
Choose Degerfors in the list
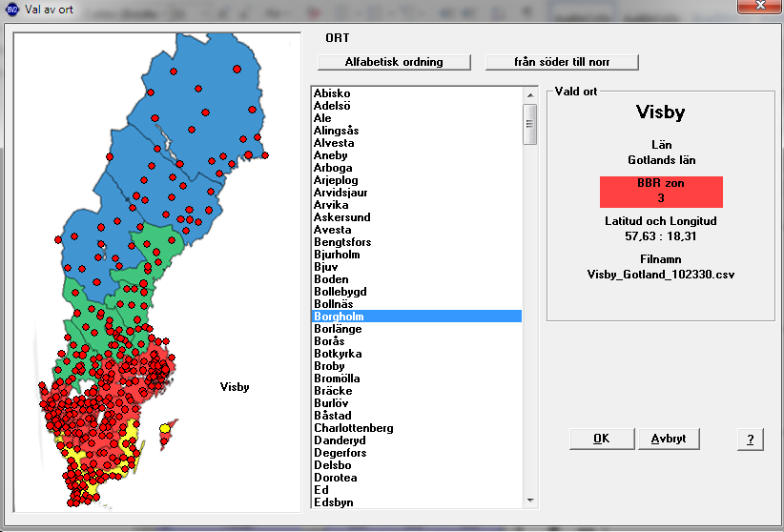[x=417, y=453]
